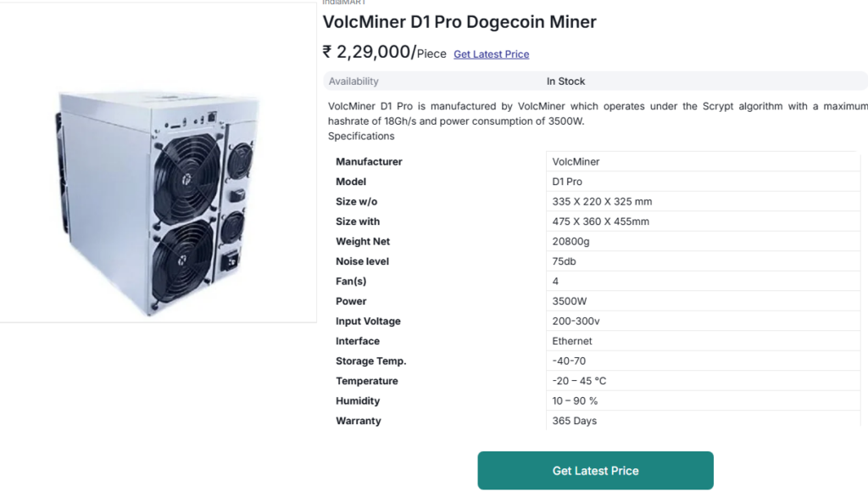The height and width of the screenshot is (504, 868).
Task: Select the Storage Temp. value -40-70
Action: click(x=570, y=361)
